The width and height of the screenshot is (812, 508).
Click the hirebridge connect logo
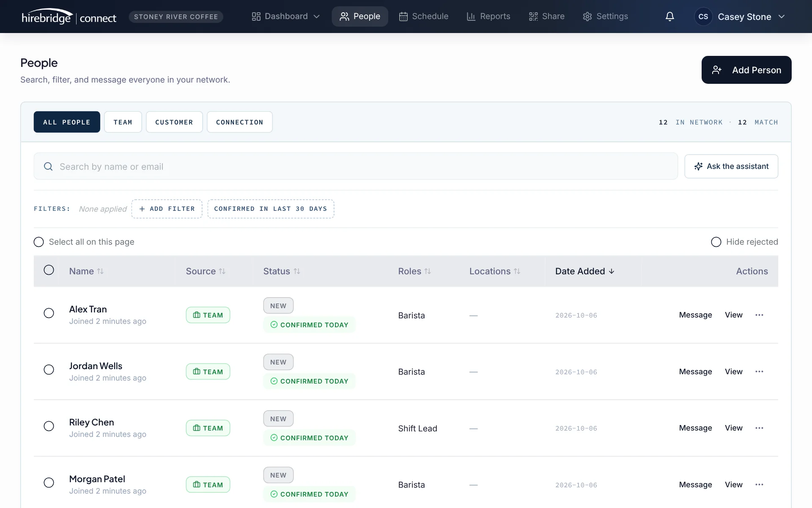click(69, 17)
